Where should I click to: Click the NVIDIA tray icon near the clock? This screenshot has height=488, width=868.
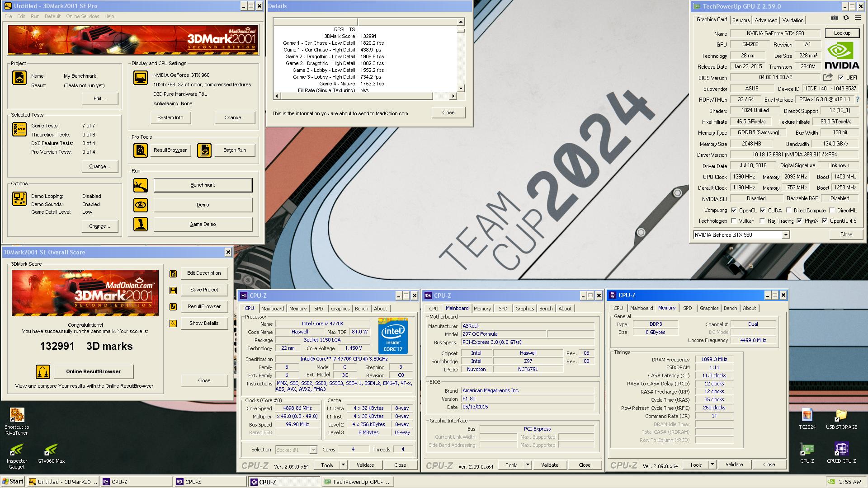tap(831, 482)
